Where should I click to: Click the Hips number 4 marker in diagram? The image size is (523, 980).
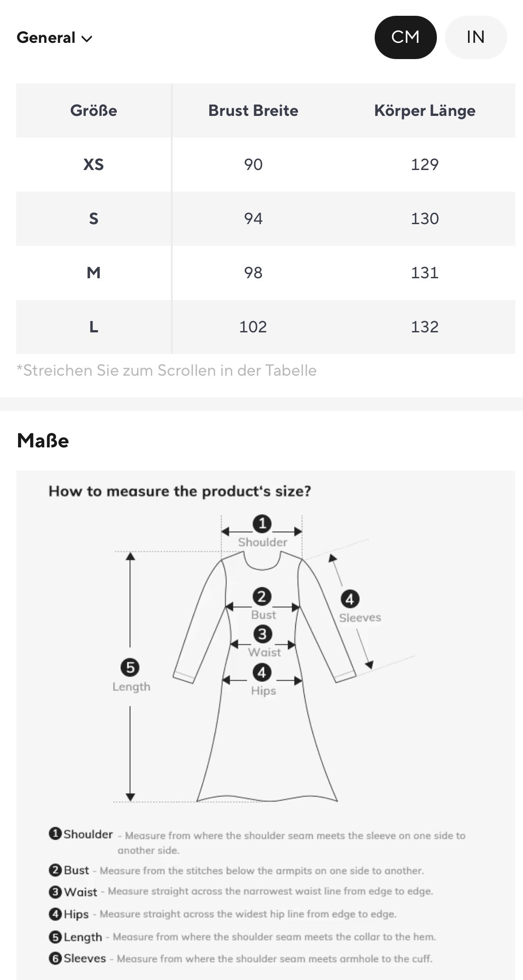click(262, 672)
